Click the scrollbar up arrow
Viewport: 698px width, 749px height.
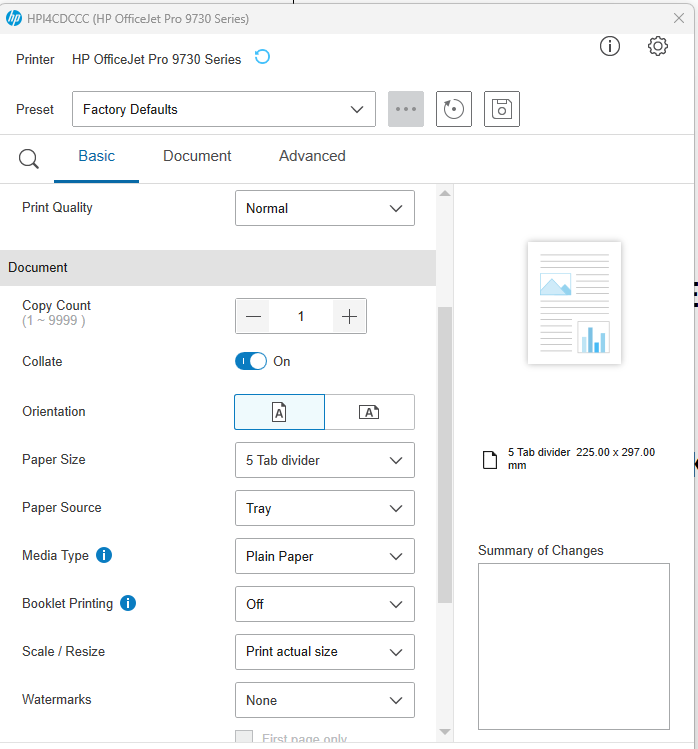tap(445, 193)
